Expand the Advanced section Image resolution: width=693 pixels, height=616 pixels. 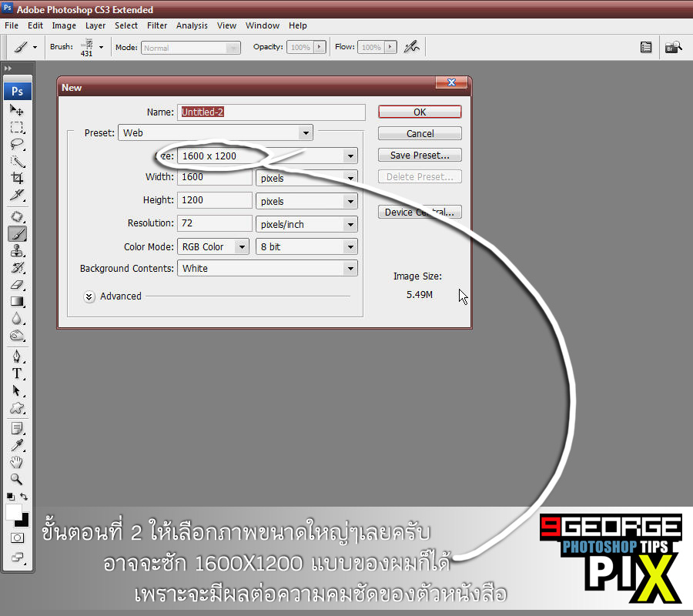(x=89, y=296)
